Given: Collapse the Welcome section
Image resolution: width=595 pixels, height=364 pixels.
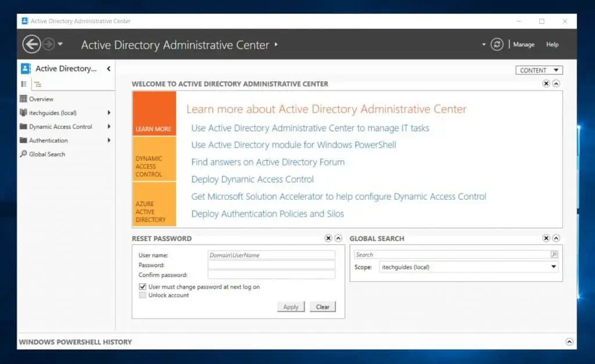Looking at the screenshot, I should pos(556,84).
